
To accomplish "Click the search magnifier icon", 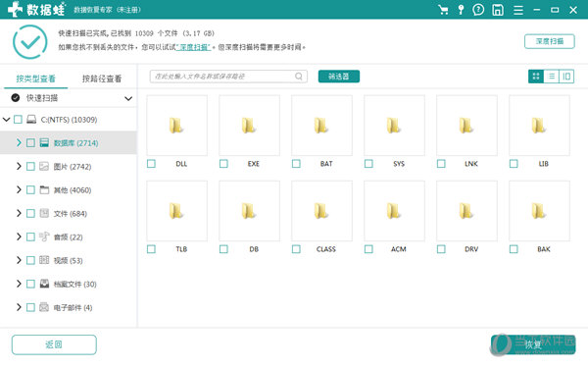I will 299,77.
